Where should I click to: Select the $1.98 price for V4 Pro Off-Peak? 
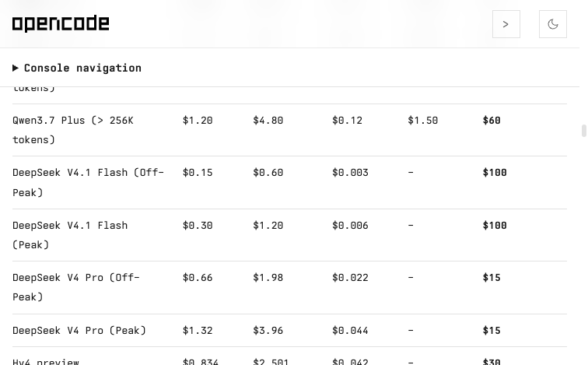(268, 278)
